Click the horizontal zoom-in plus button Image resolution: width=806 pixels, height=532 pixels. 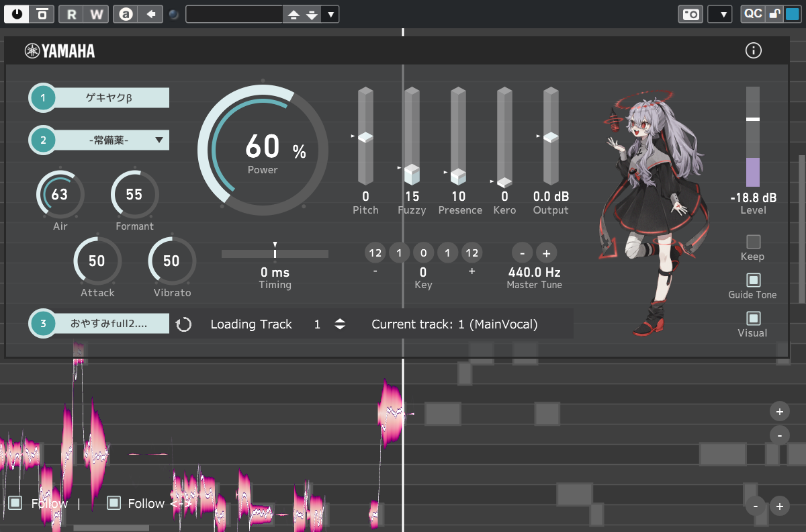[779, 506]
